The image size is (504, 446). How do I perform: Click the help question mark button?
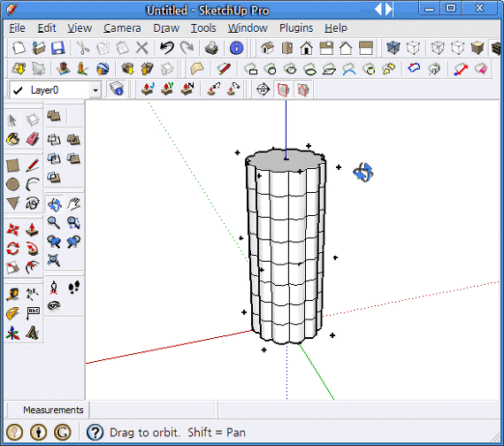click(x=95, y=432)
